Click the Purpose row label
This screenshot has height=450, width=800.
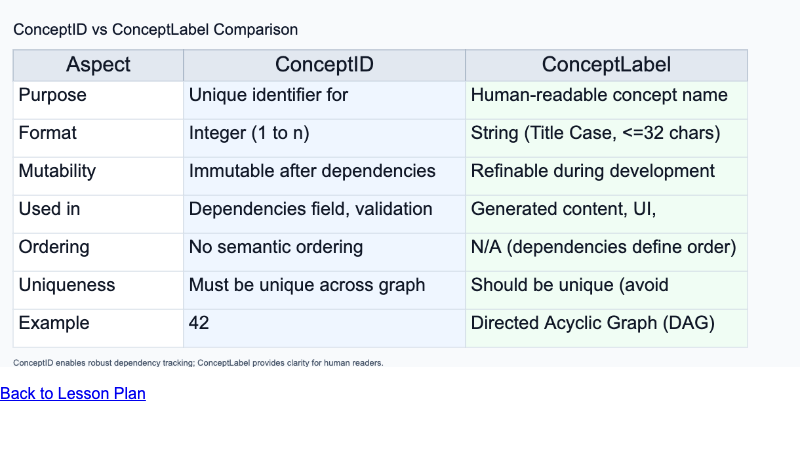tap(53, 95)
